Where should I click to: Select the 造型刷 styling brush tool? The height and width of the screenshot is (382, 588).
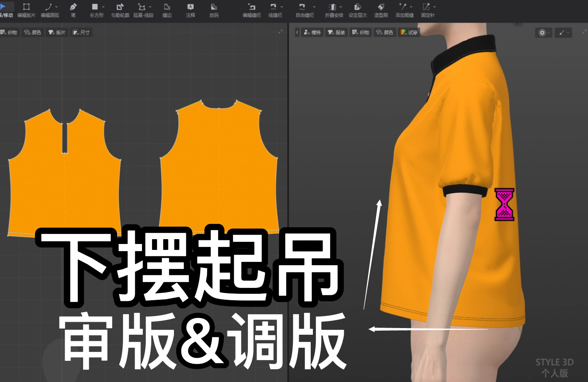point(381,10)
